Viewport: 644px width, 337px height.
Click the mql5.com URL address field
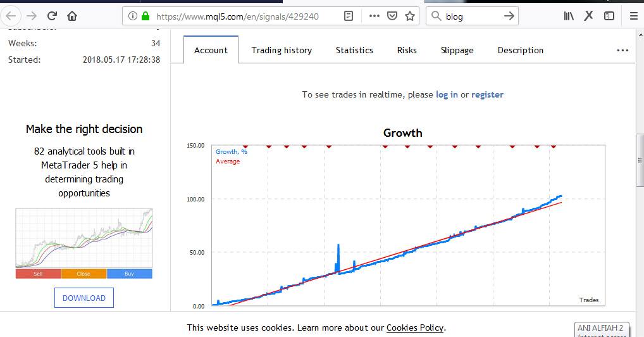pos(237,16)
